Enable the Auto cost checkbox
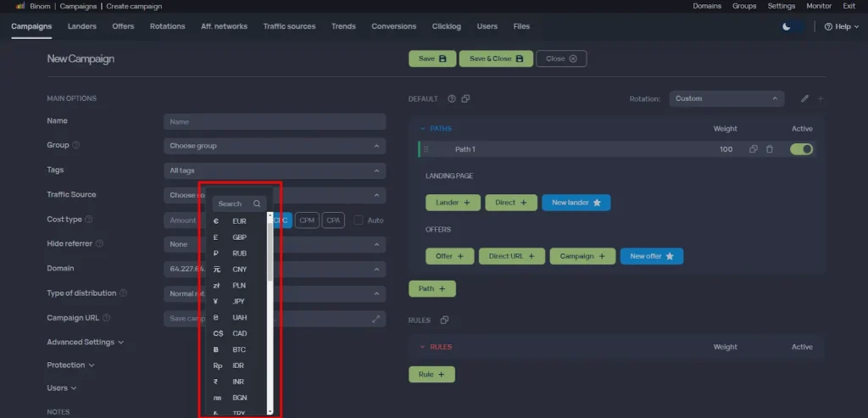 pyautogui.click(x=359, y=220)
